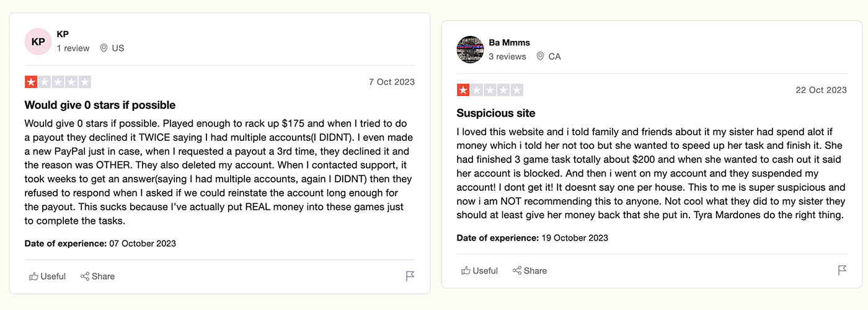Screen dimensions: 868x310
Task: Mark KP's review as Useful
Action: (x=47, y=277)
